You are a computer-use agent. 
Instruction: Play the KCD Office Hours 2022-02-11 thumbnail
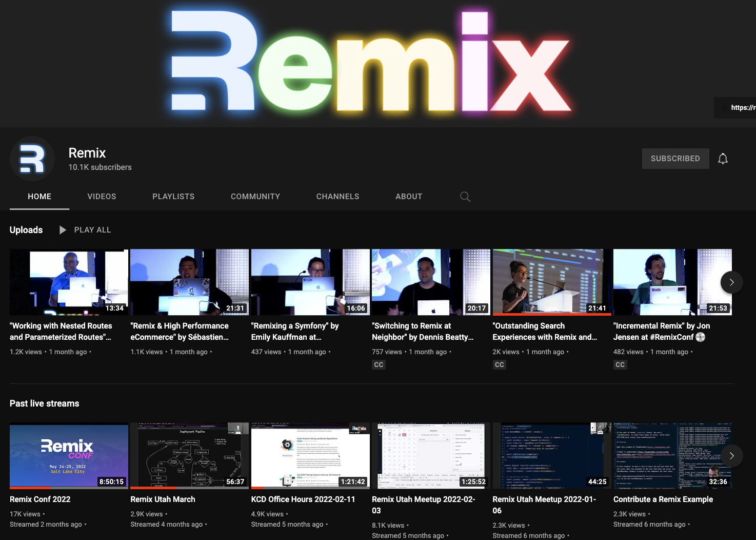coord(310,456)
